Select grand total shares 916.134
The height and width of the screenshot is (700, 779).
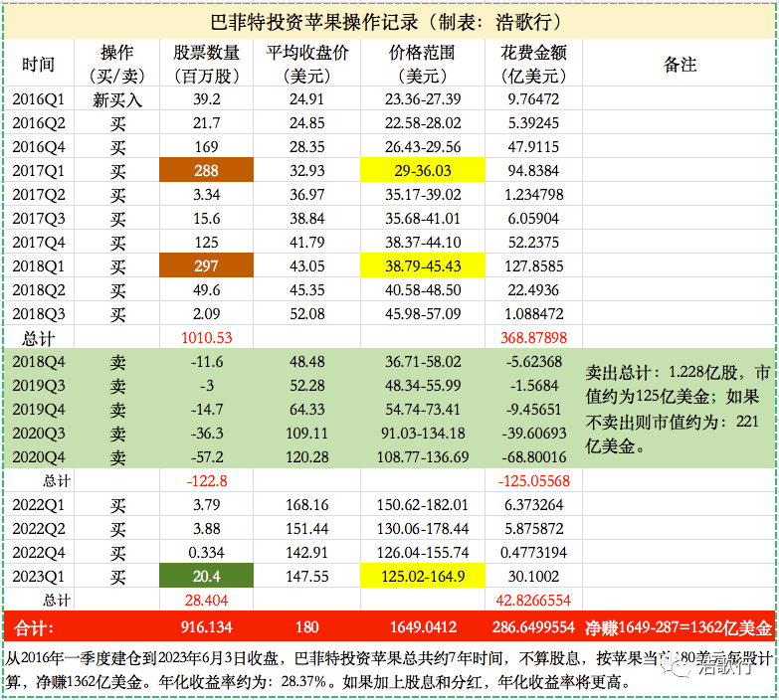(x=206, y=626)
